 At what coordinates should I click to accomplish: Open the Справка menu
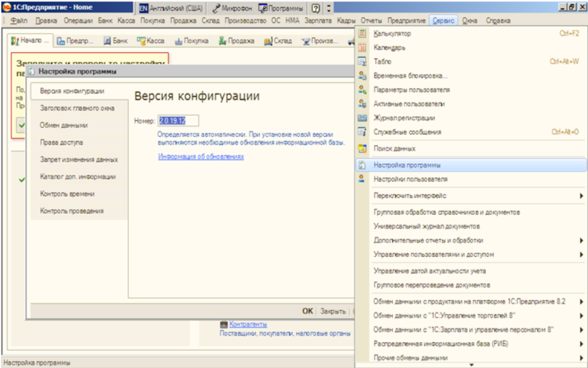(x=498, y=21)
